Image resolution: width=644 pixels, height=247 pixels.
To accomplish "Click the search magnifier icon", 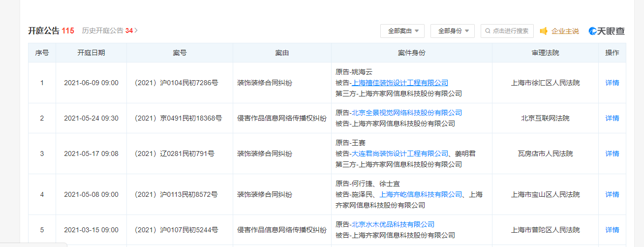I will pos(488,31).
